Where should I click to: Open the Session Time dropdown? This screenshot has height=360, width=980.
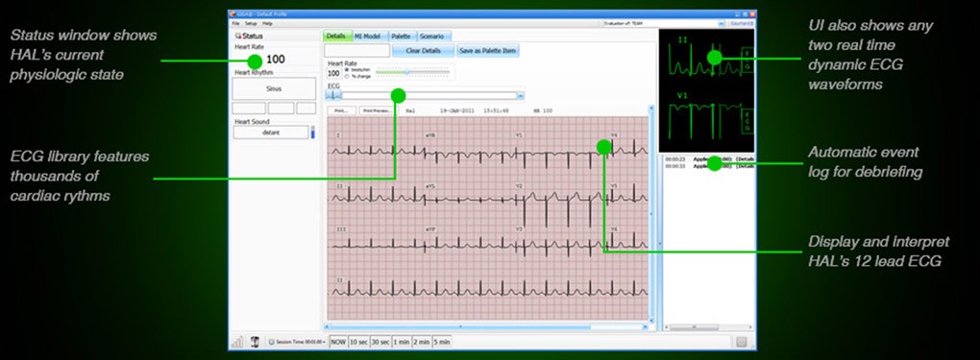(x=296, y=342)
